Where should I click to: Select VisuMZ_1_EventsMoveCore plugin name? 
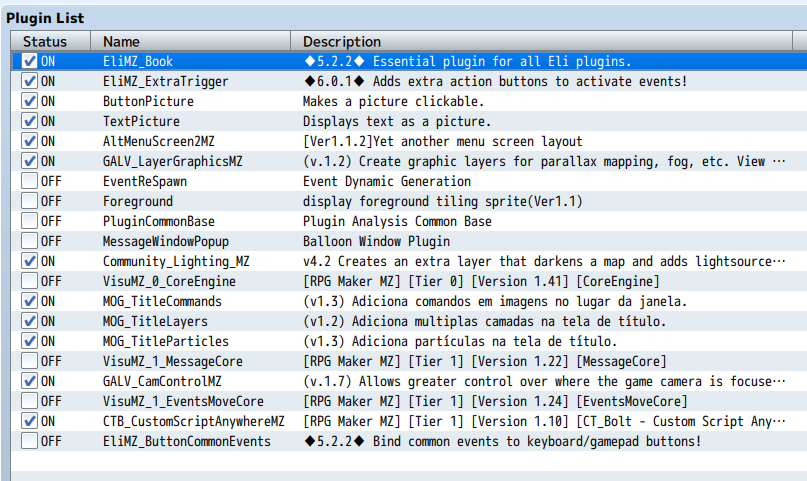(x=183, y=402)
